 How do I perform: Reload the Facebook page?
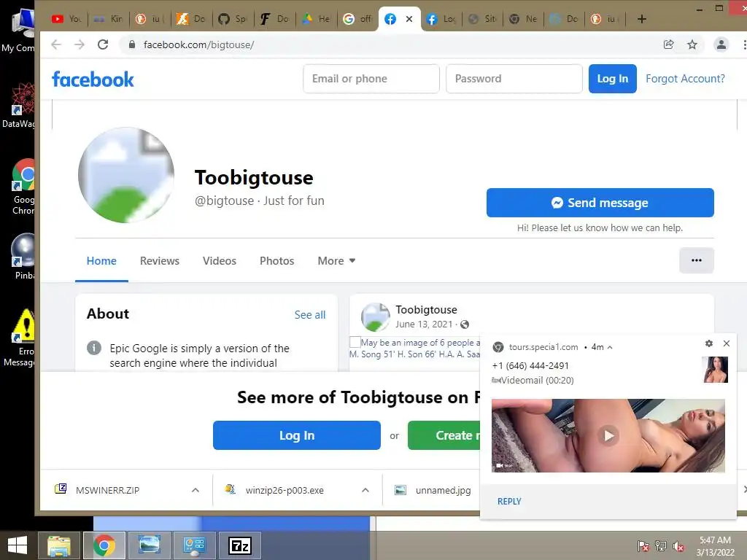pyautogui.click(x=103, y=44)
